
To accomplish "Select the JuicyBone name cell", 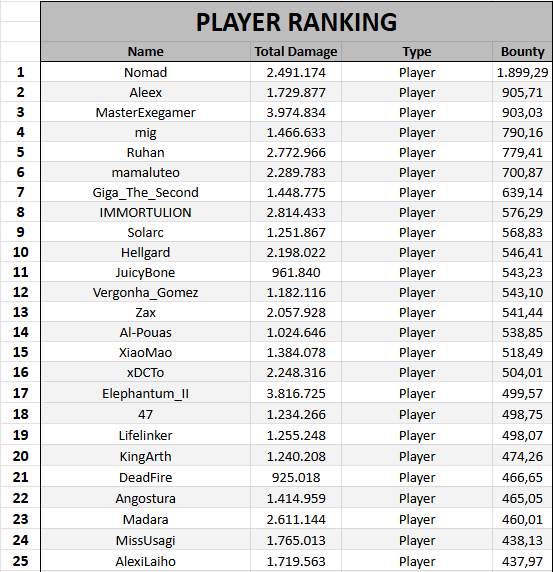I will pyautogui.click(x=146, y=273).
